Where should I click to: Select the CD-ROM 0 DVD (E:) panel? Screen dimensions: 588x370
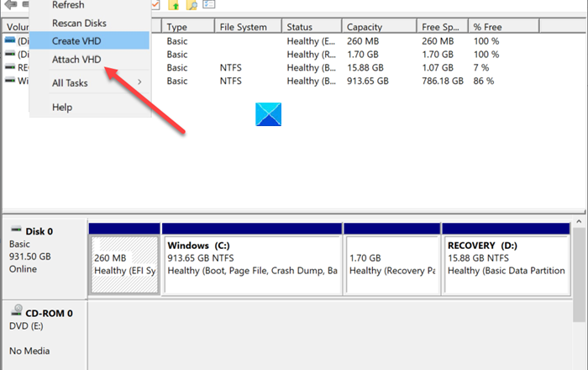pyautogui.click(x=45, y=335)
